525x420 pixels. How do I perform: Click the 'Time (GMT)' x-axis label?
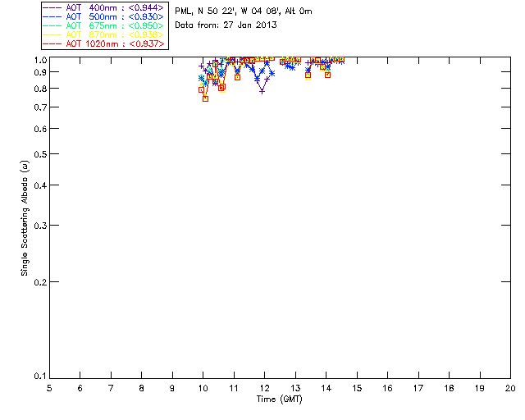(x=279, y=399)
